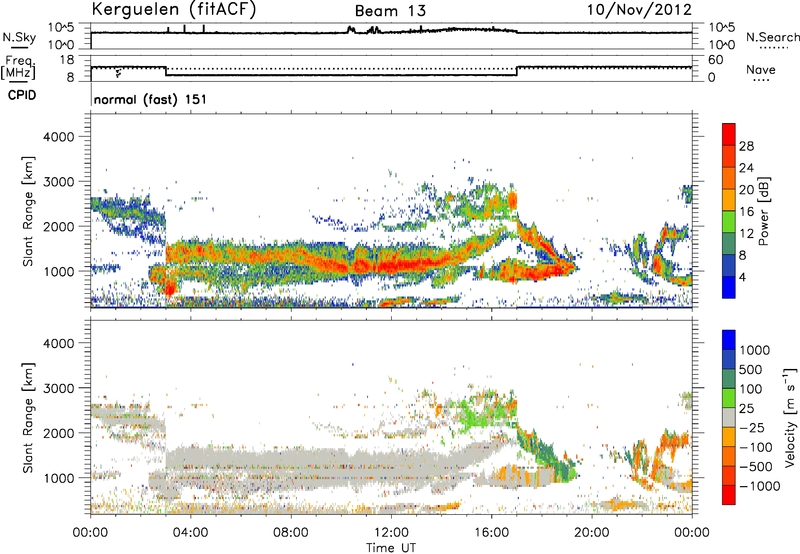Pick the bright blue bottom Power color segment
Screen dimensions: 800x554
point(729,288)
